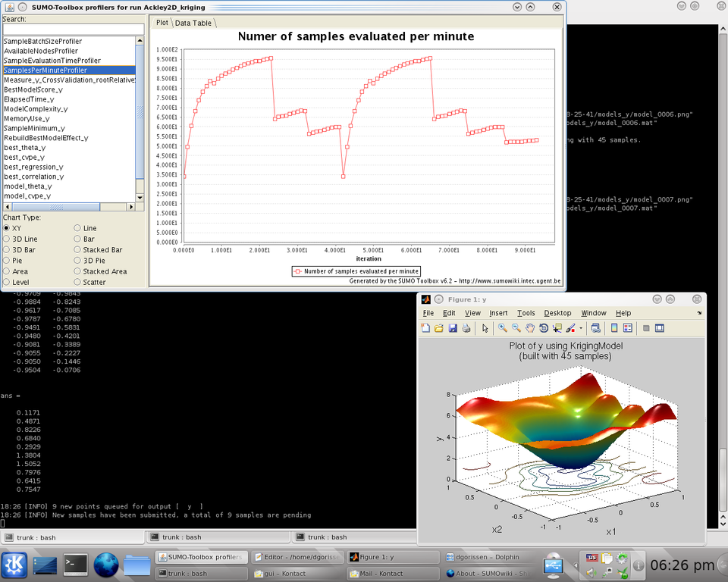Select the Pan hand tool
This screenshot has width=728, height=582.
tap(529, 328)
